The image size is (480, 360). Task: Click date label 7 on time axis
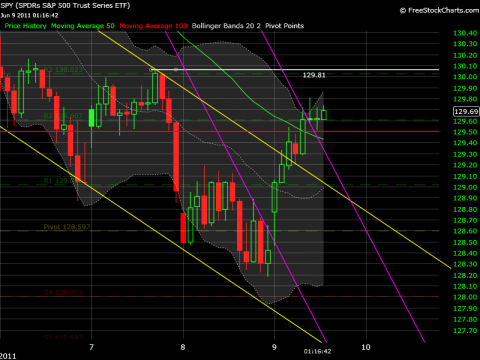[91, 347]
